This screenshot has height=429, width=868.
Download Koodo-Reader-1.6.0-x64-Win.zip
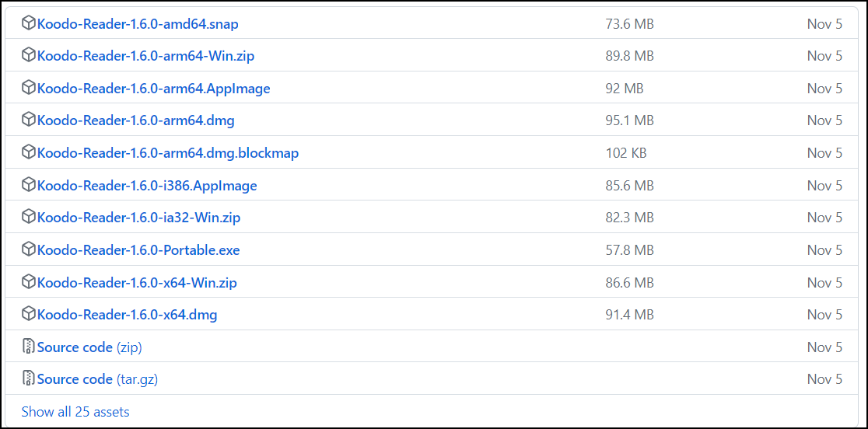(137, 282)
